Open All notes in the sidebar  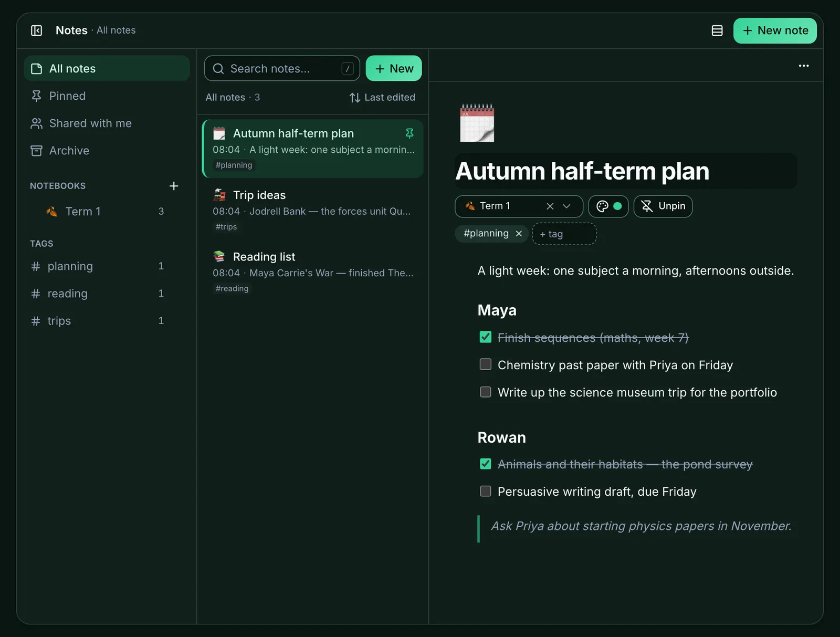pos(107,69)
